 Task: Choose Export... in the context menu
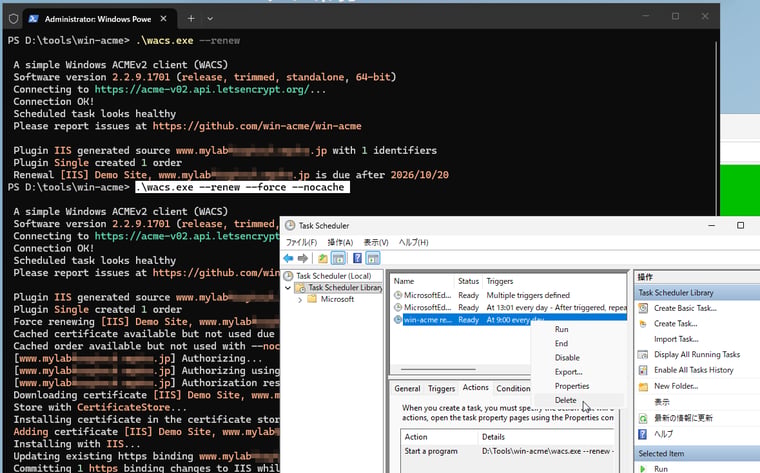[x=569, y=372]
